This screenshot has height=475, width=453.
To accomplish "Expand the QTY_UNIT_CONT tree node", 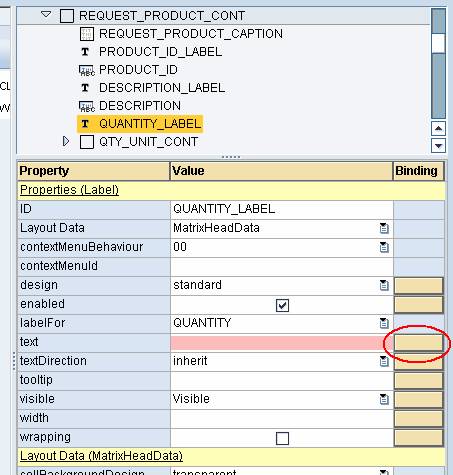I will click(x=66, y=141).
